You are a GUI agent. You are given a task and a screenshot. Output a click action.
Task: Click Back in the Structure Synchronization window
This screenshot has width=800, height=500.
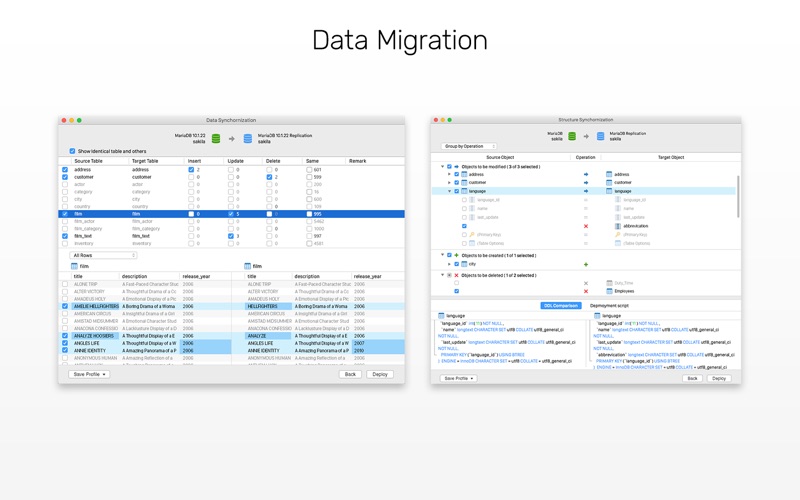[692, 378]
